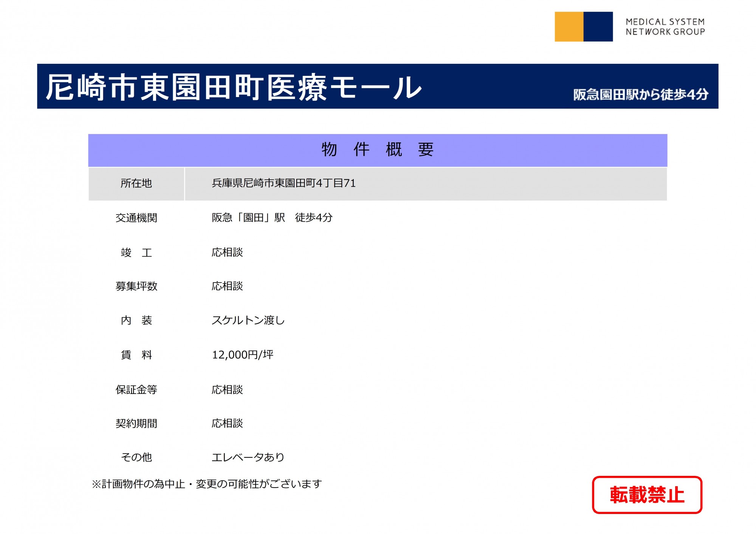Viewport: 756px width, 534px height.
Task: Click the MEDICAL SYSTEM NETWORK GROUP text
Action: [665, 27]
